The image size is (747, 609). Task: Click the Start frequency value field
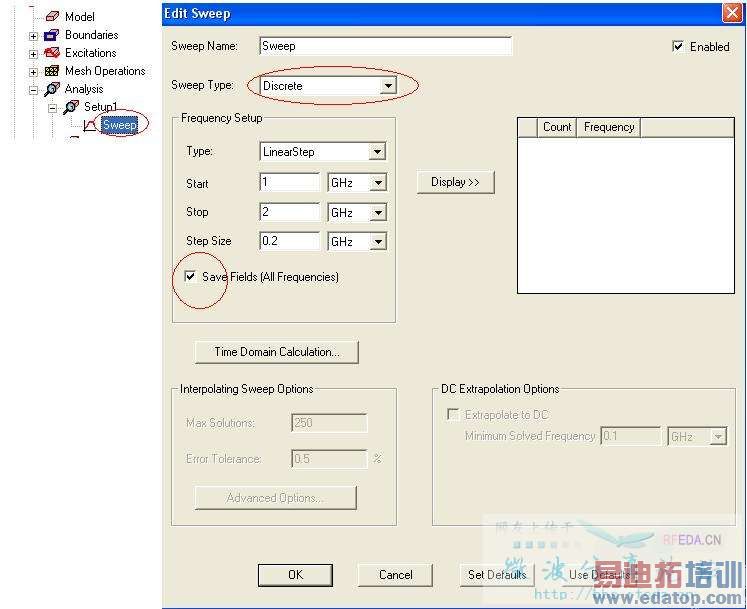[290, 183]
